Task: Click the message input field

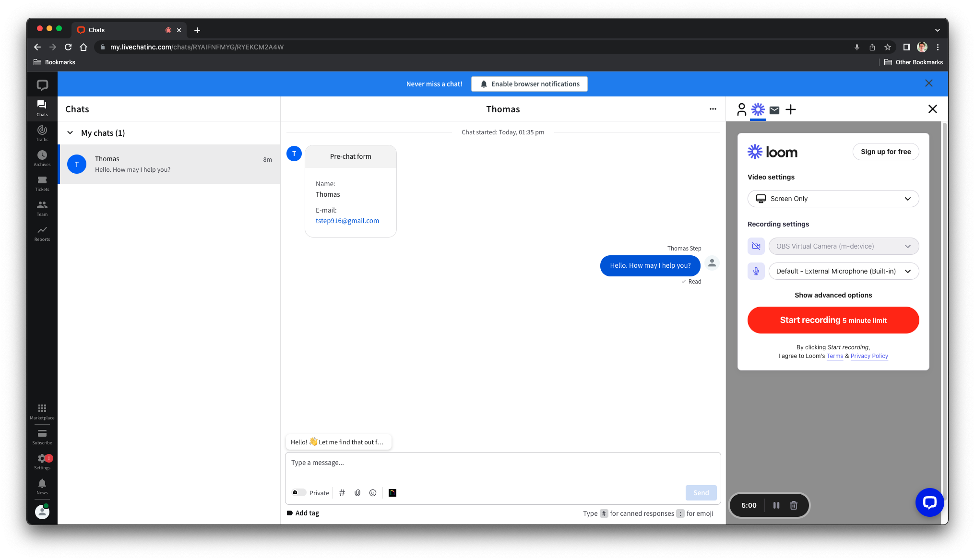Action: [x=503, y=462]
